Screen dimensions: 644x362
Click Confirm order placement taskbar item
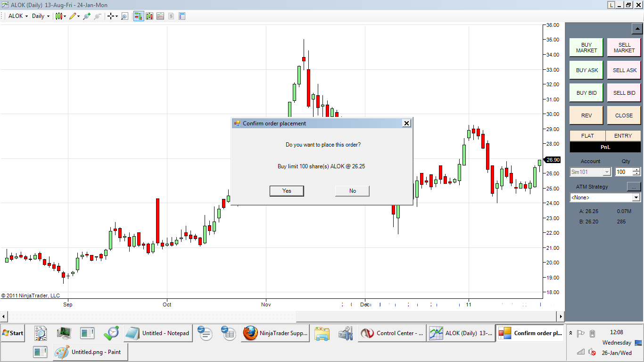[x=530, y=333]
